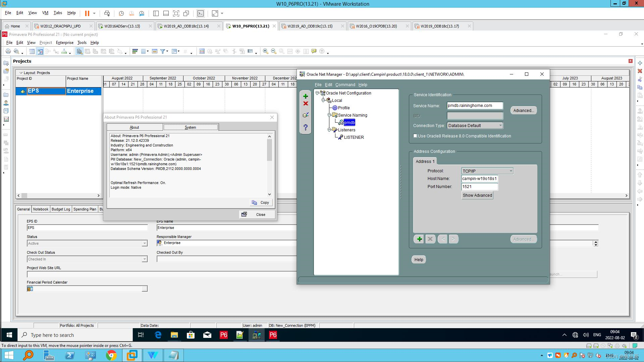Click the P6 zoom in magnifier icon

[265, 51]
